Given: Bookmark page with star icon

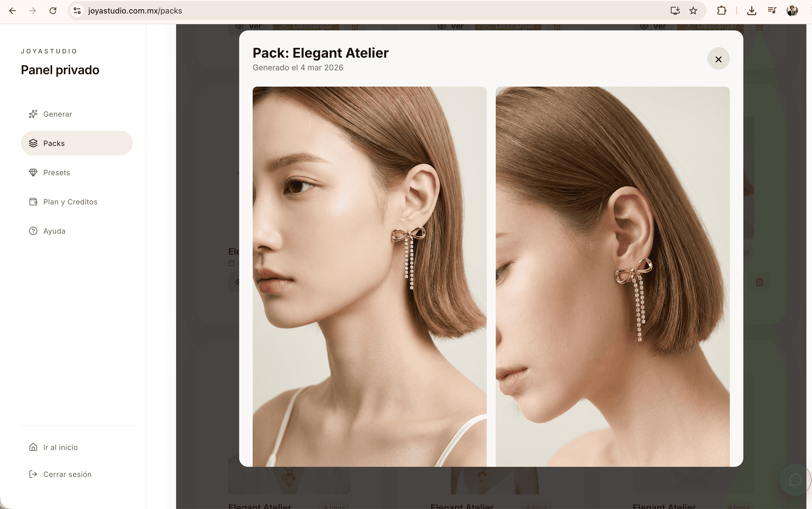Looking at the screenshot, I should click(693, 11).
